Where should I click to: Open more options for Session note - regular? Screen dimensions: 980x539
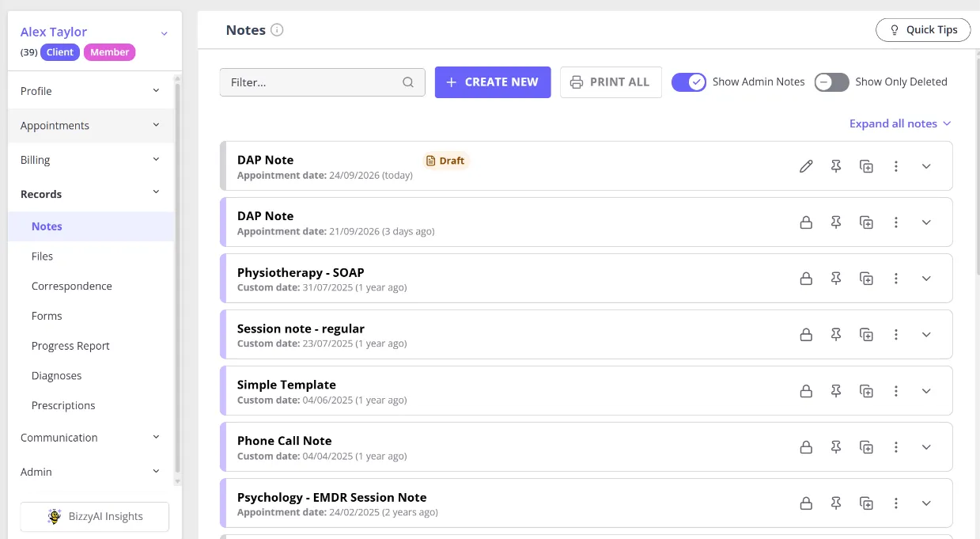click(896, 335)
